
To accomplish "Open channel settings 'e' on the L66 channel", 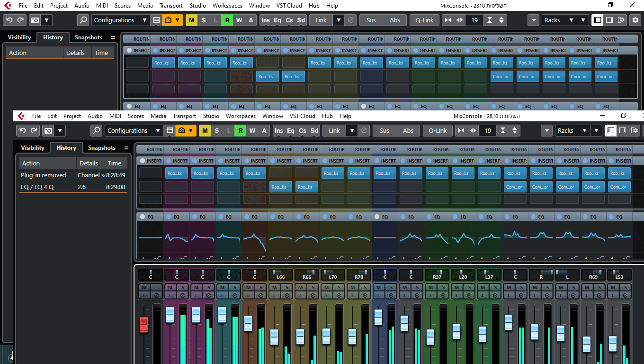I will (286, 295).
